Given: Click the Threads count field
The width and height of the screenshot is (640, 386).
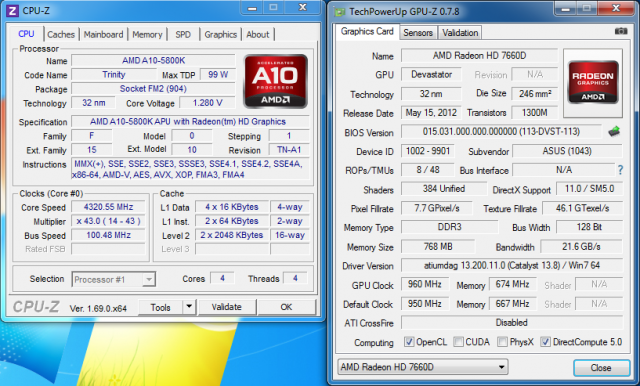Looking at the screenshot, I should [x=295, y=278].
